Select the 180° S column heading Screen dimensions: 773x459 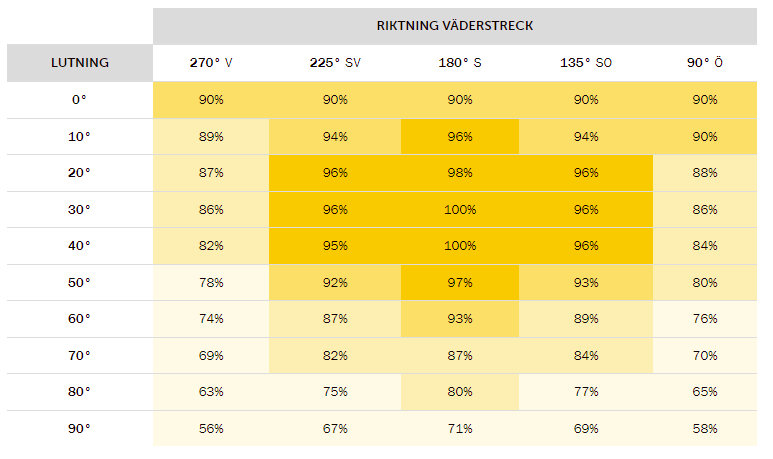point(460,63)
